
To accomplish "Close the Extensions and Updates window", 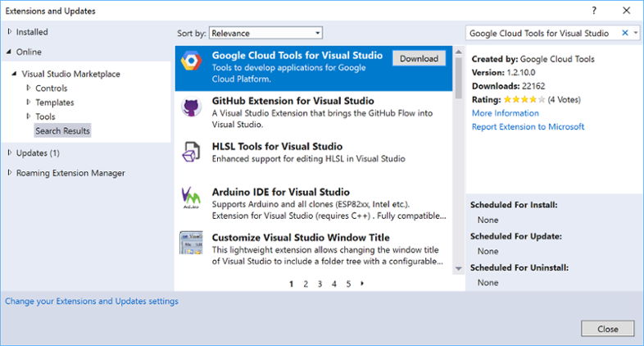I will pos(626,11).
